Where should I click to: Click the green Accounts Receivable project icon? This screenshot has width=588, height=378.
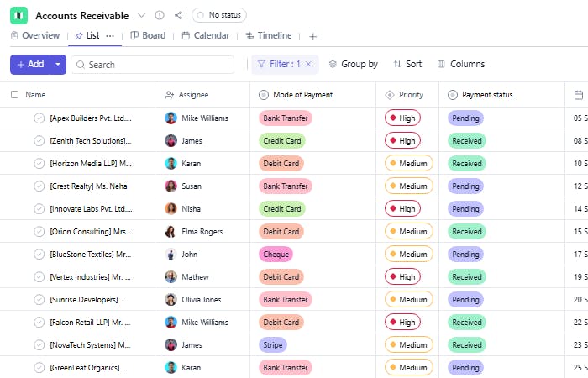pyautogui.click(x=18, y=15)
